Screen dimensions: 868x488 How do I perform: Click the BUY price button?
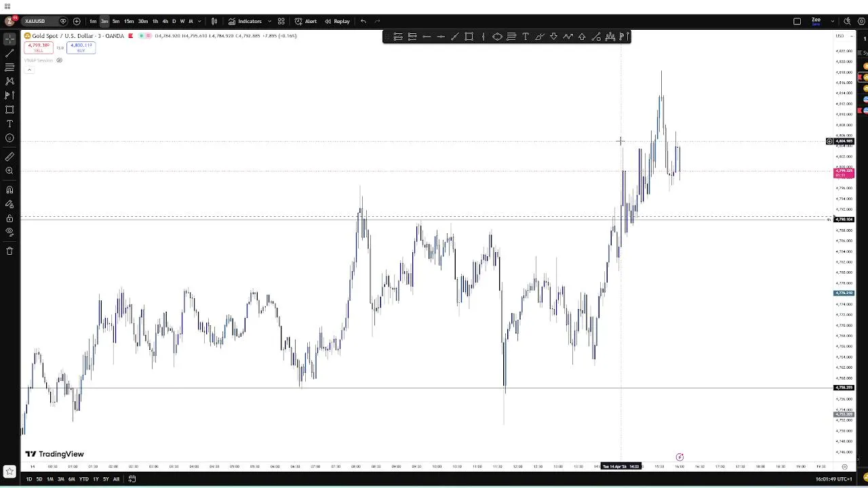pyautogui.click(x=81, y=47)
